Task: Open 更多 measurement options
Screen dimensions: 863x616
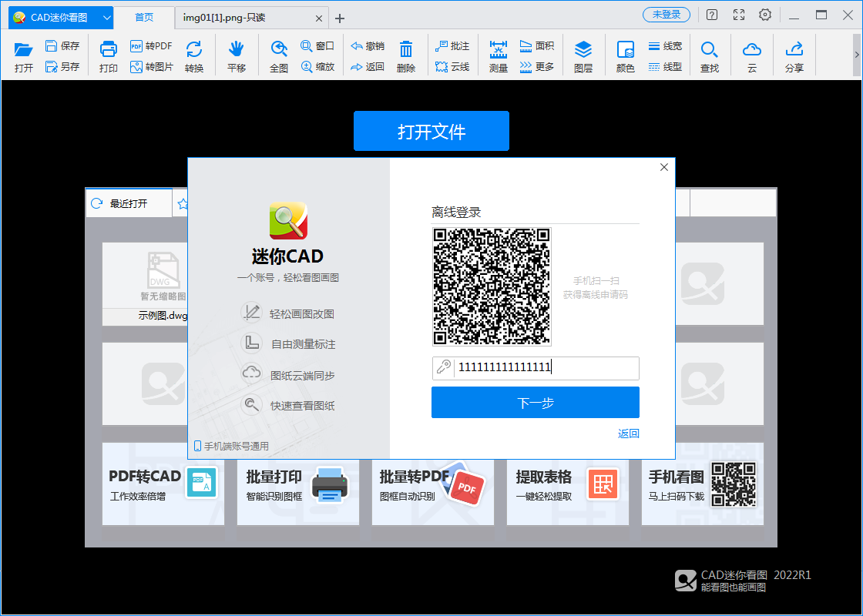Action: click(536, 66)
